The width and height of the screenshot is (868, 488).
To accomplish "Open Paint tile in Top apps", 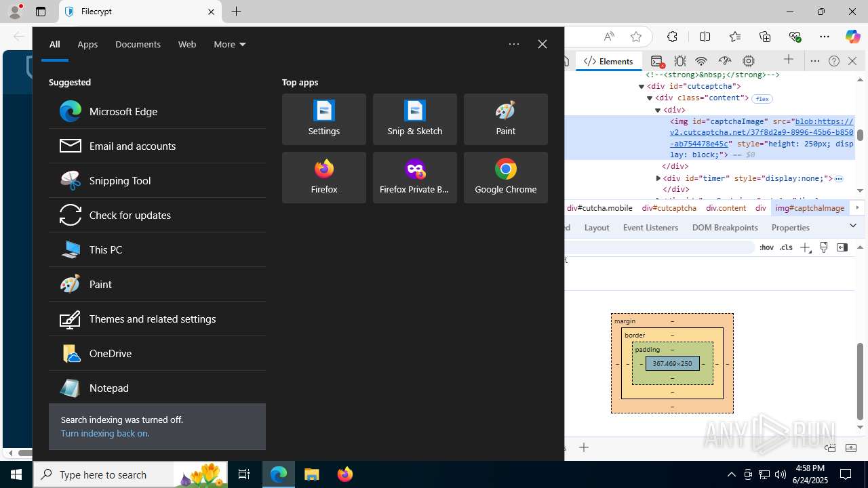I will pos(506,119).
